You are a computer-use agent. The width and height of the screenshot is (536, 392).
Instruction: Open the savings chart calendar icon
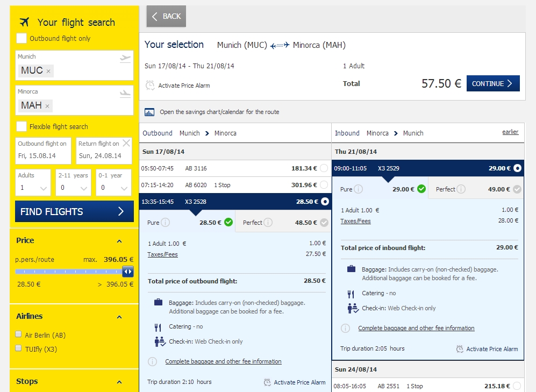[149, 112]
